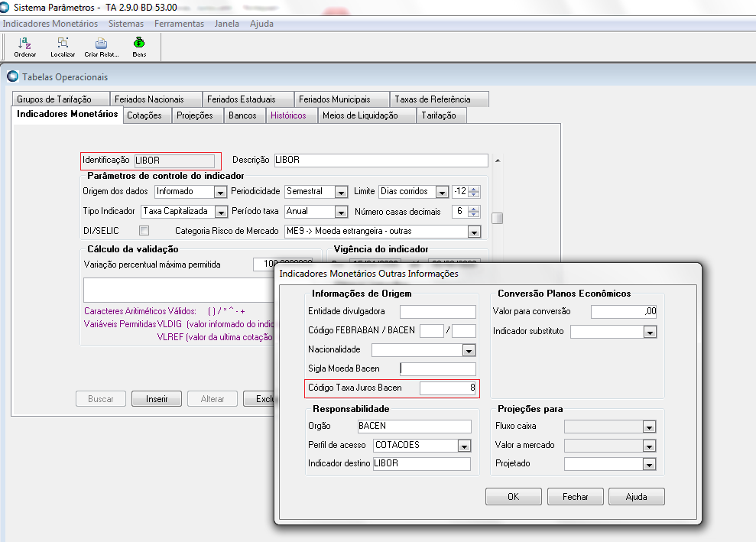Viewport: 756px width, 542px height.
Task: Expand the Projetado dropdown
Action: click(x=649, y=464)
